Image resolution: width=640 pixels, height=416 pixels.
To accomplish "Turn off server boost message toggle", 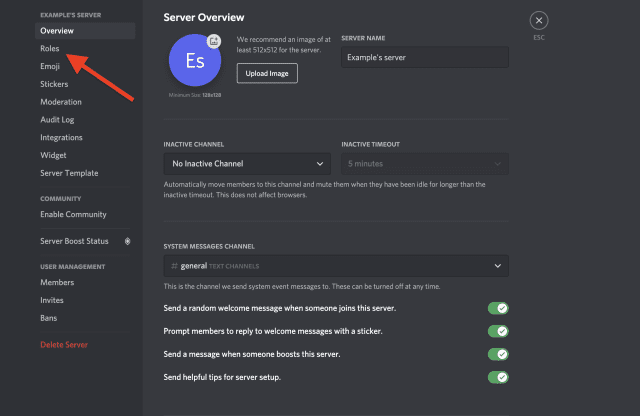I will 497,354.
